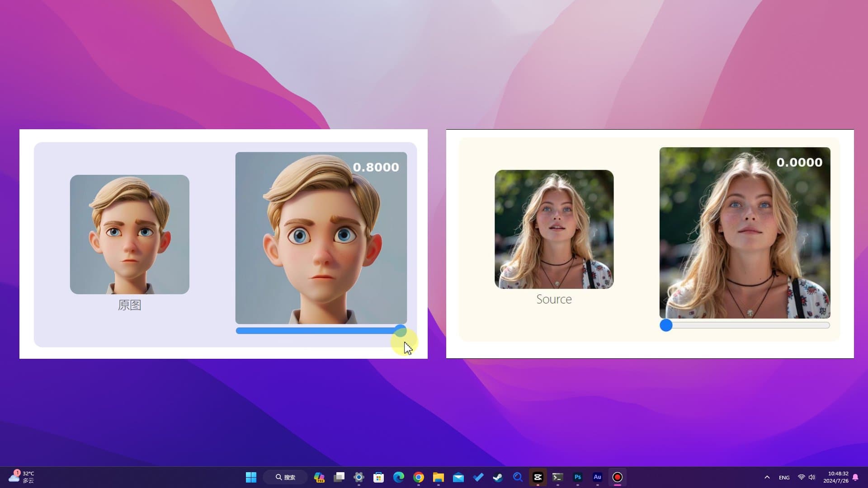Open the Mail app icon

[458, 477]
